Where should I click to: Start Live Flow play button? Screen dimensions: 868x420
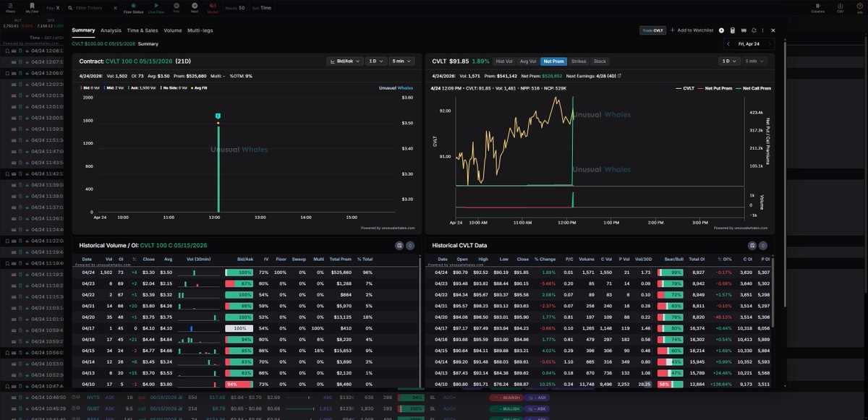156,8
